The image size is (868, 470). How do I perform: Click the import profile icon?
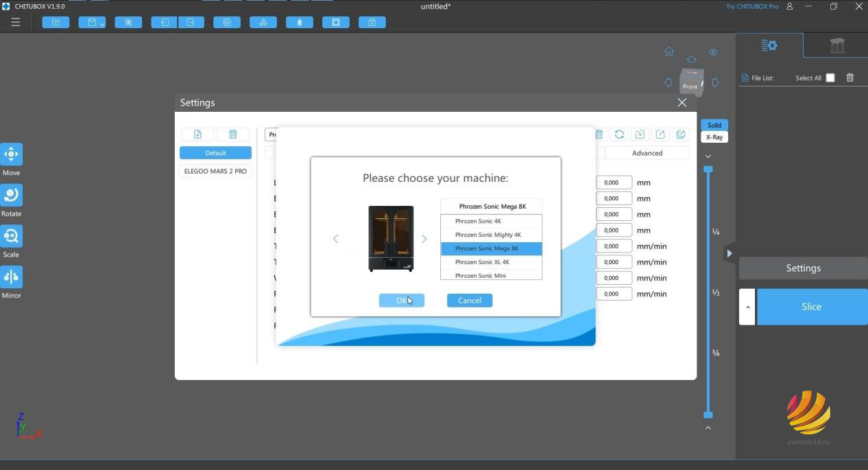pyautogui.click(x=640, y=134)
